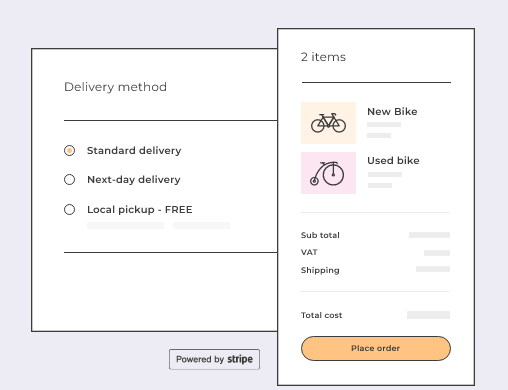Click the New Bike product title
This screenshot has width=508, height=390.
tap(392, 112)
